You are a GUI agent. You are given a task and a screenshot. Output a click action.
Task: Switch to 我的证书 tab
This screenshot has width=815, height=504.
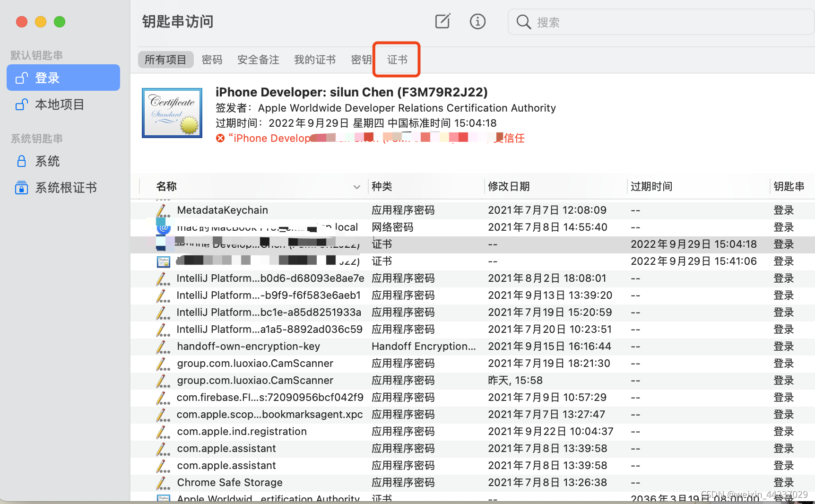[315, 60]
